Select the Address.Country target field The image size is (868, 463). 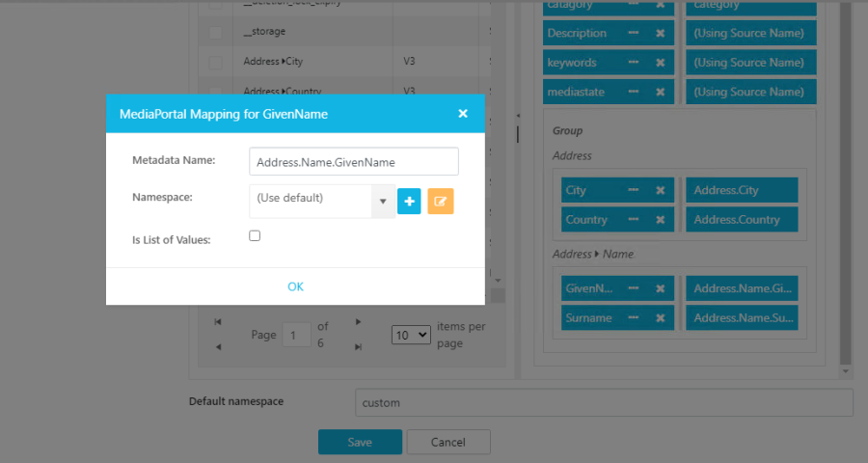pos(742,220)
